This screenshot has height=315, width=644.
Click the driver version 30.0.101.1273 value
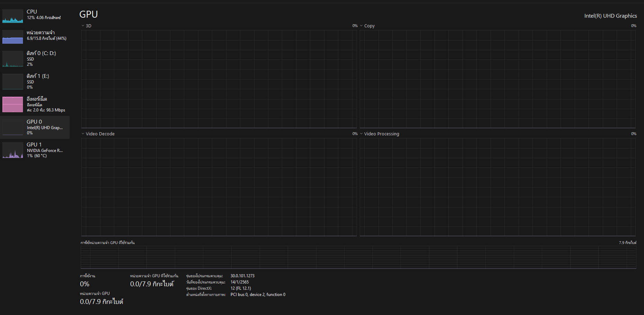pos(242,276)
